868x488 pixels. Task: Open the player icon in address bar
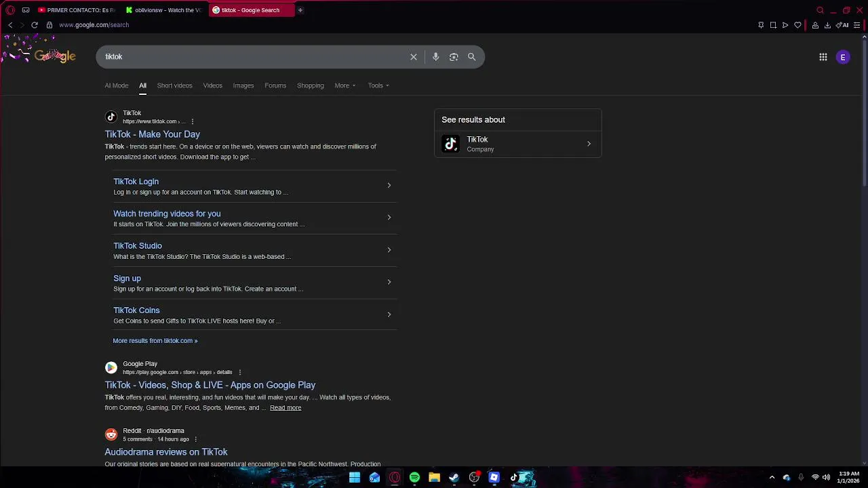pyautogui.click(x=785, y=25)
